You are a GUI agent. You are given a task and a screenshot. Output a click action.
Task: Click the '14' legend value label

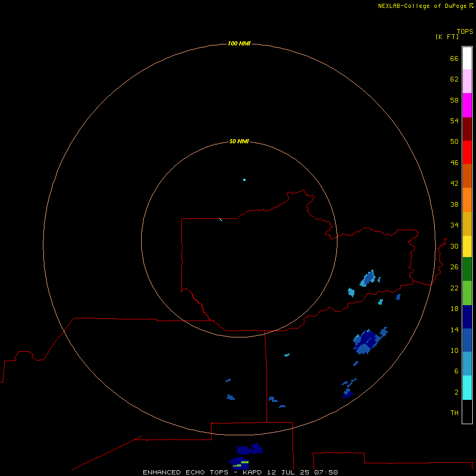tap(454, 329)
